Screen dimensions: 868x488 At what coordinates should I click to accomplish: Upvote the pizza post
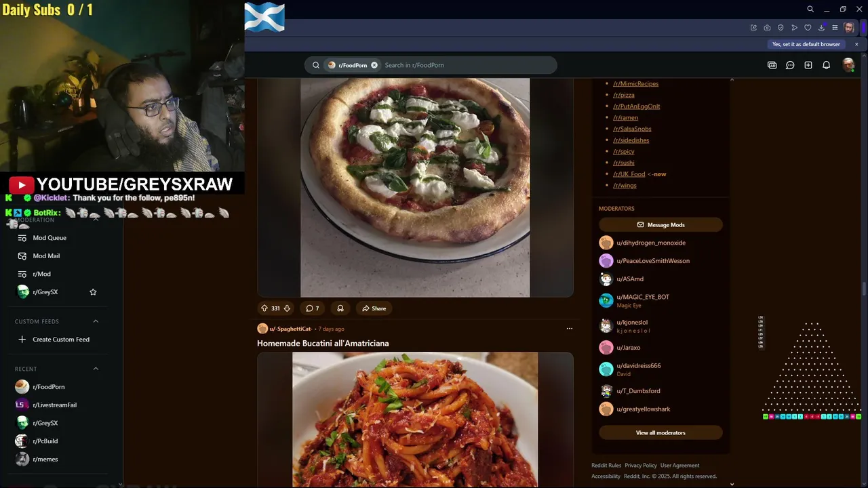coord(264,308)
